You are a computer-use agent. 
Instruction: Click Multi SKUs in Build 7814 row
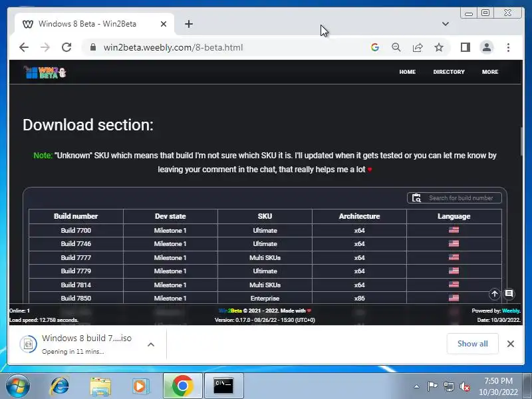tap(265, 285)
